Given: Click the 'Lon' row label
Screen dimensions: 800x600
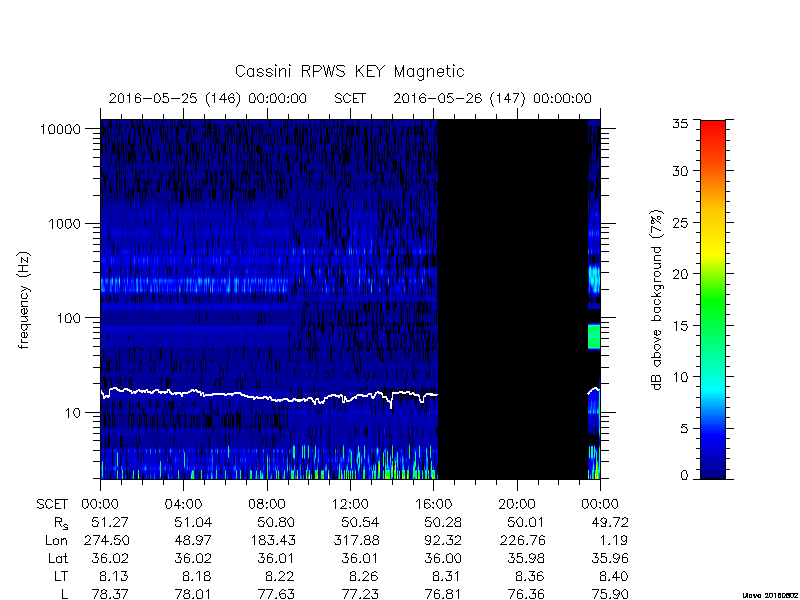Looking at the screenshot, I should (x=56, y=540).
